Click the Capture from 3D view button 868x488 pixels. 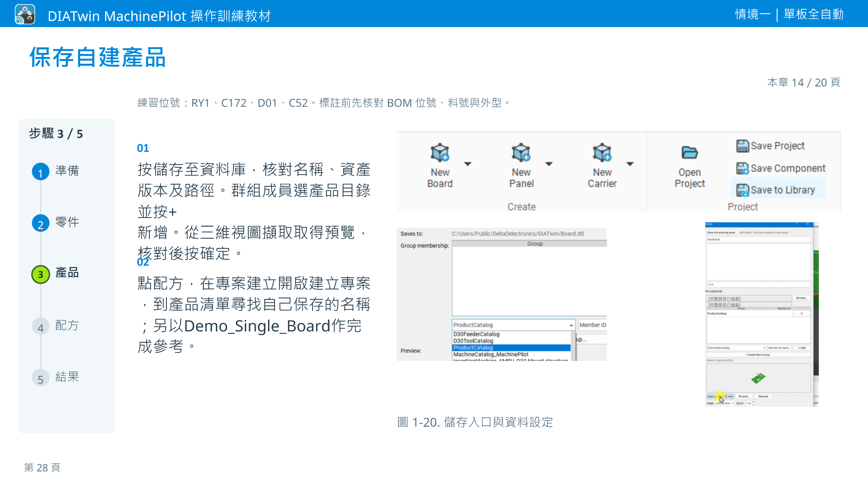point(721,396)
